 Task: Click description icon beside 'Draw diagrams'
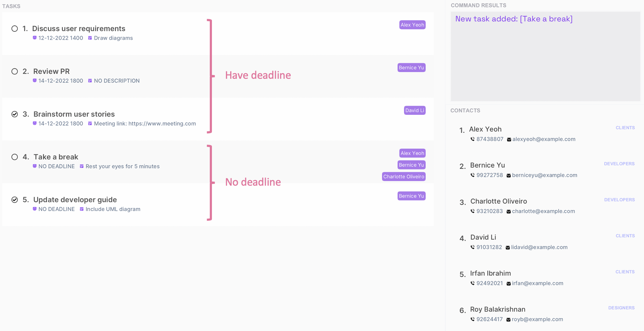90,38
